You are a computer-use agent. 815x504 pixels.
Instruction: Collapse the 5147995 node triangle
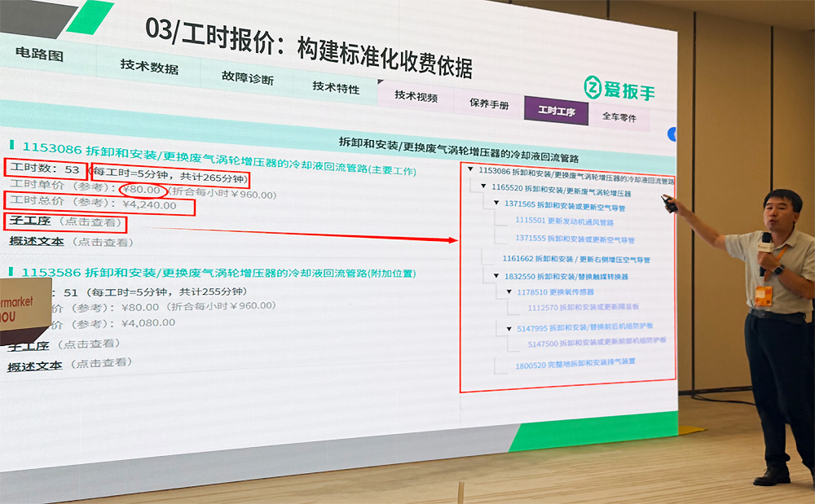509,329
